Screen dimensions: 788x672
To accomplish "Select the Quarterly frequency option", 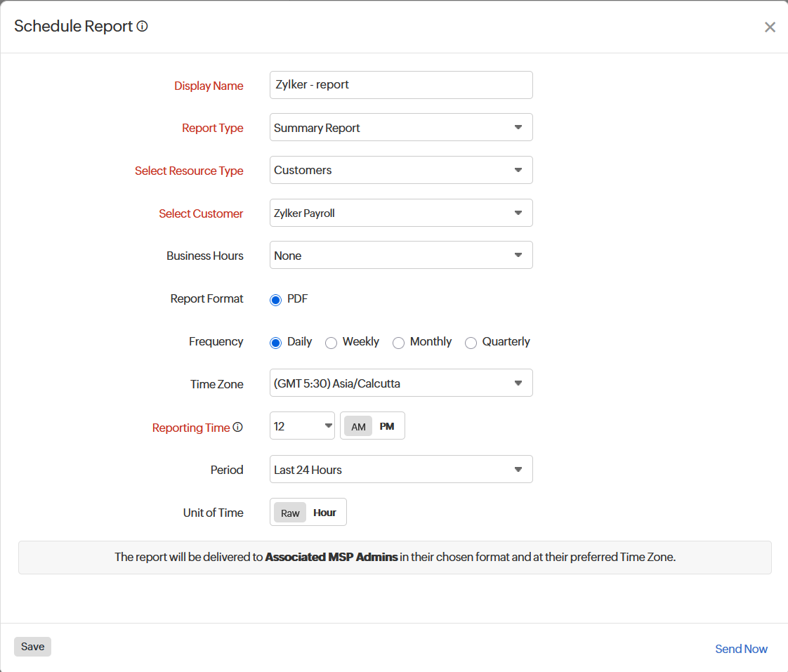I will pyautogui.click(x=471, y=343).
